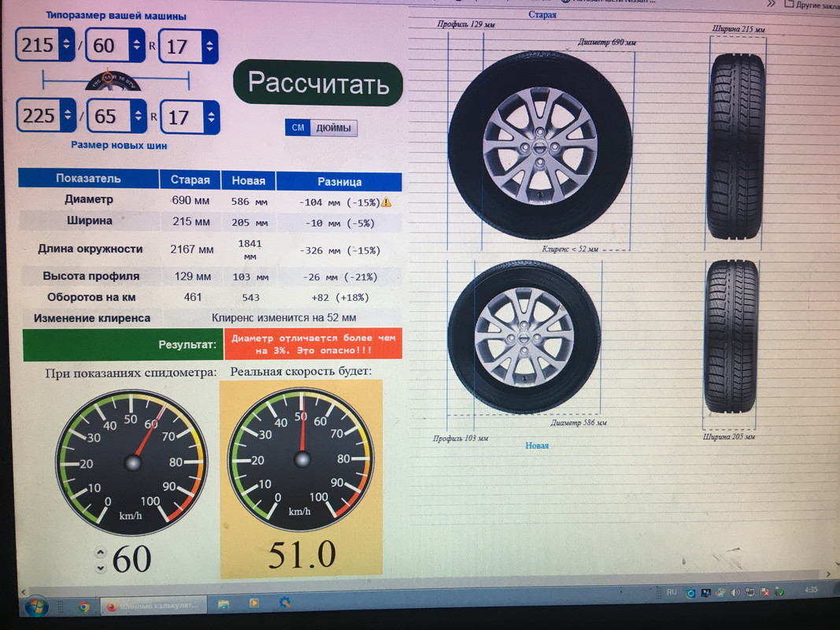Click the Старая column header
Viewport: 840px width, 630px height.
[191, 180]
